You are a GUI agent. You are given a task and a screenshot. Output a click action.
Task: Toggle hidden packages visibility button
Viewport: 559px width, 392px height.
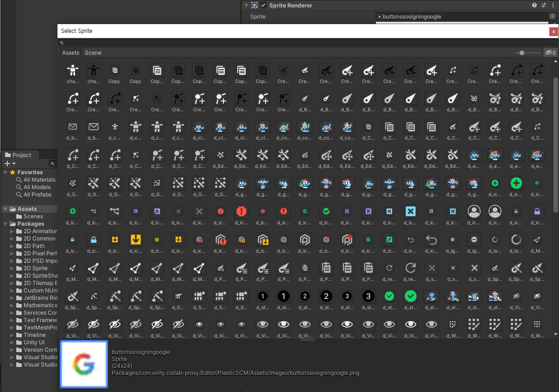coord(551,52)
